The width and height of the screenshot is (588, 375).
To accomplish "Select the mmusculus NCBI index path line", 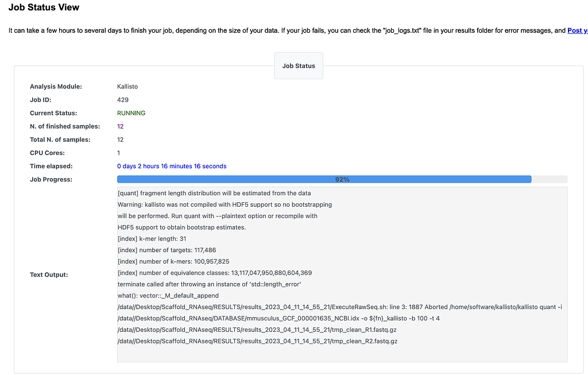I will tap(278, 318).
